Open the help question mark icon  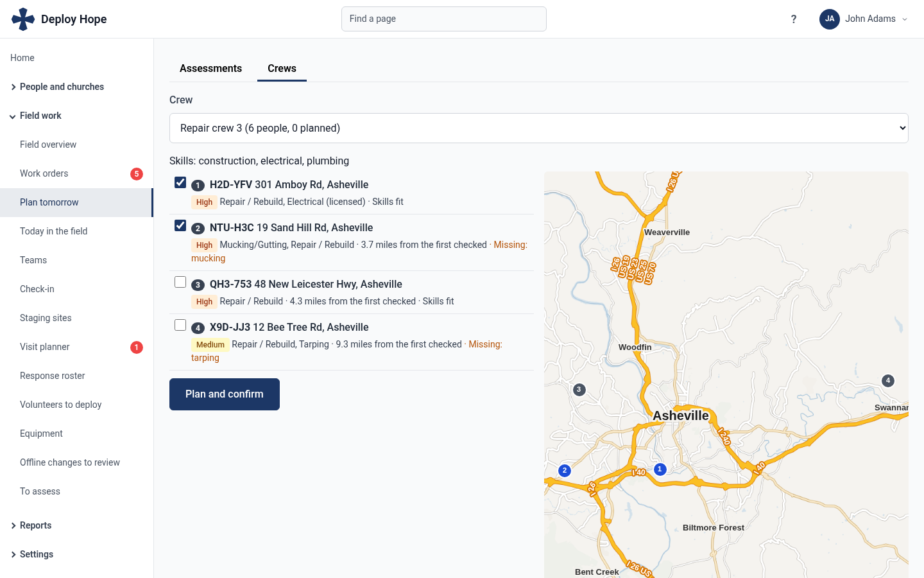(794, 19)
